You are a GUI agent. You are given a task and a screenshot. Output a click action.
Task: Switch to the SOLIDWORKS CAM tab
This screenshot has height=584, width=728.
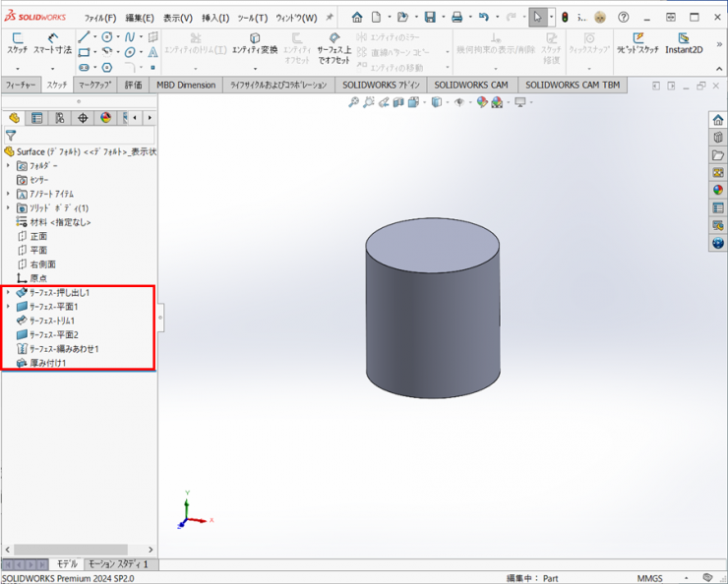(x=470, y=86)
